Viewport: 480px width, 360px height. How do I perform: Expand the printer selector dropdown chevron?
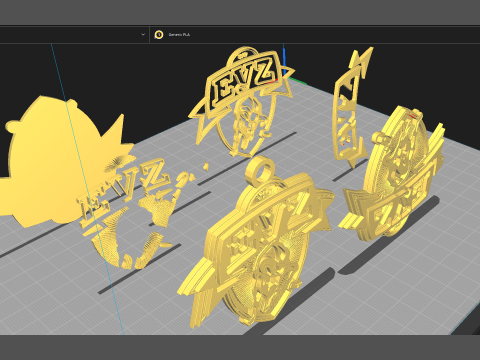pos(143,34)
